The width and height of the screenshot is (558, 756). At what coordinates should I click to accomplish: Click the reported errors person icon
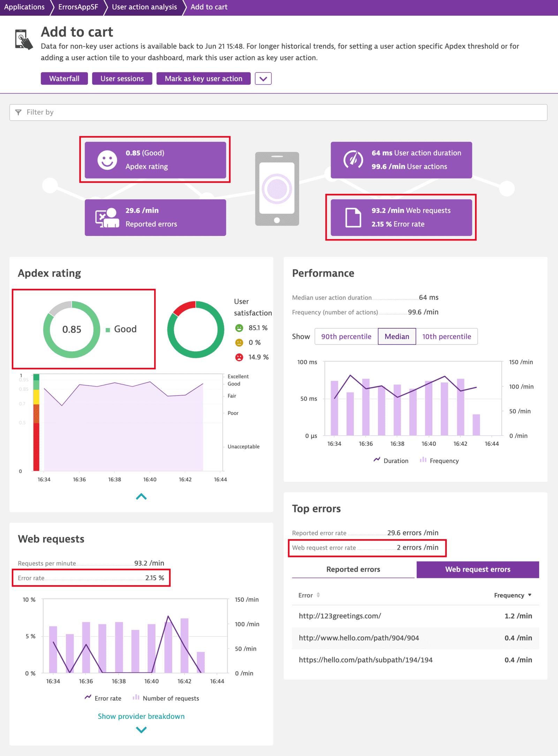point(107,217)
